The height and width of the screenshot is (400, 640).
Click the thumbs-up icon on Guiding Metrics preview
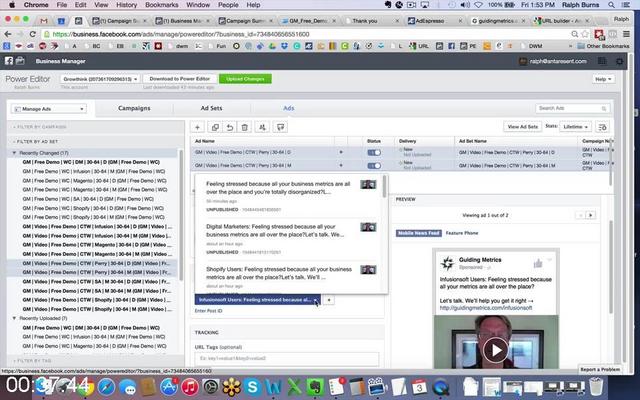point(538,263)
